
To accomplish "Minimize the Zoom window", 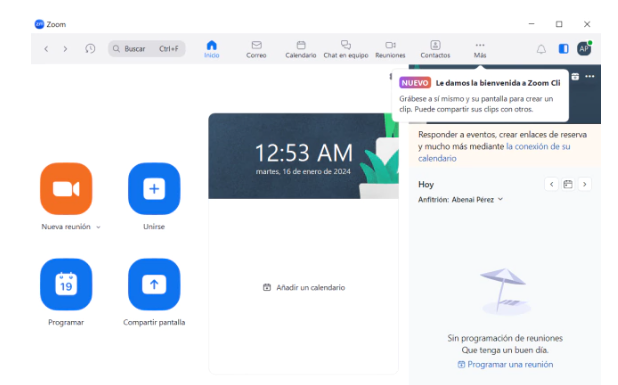I will click(531, 24).
